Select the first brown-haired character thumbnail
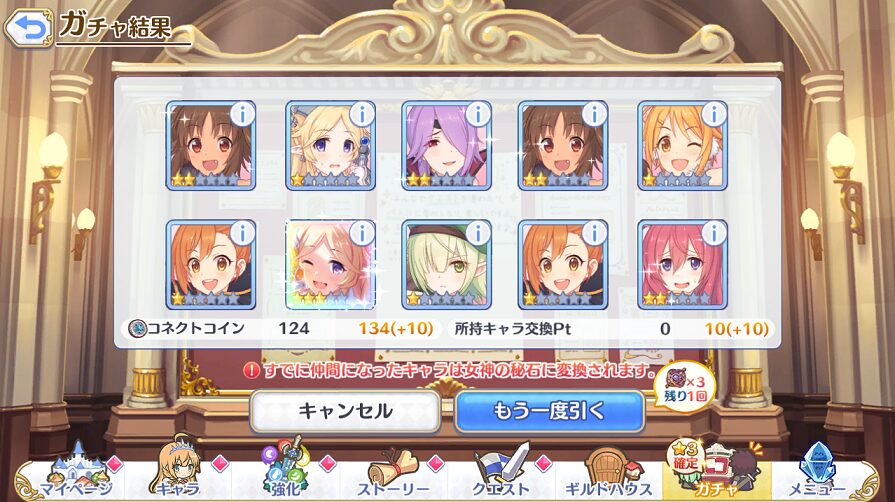The image size is (895, 502). (x=211, y=146)
